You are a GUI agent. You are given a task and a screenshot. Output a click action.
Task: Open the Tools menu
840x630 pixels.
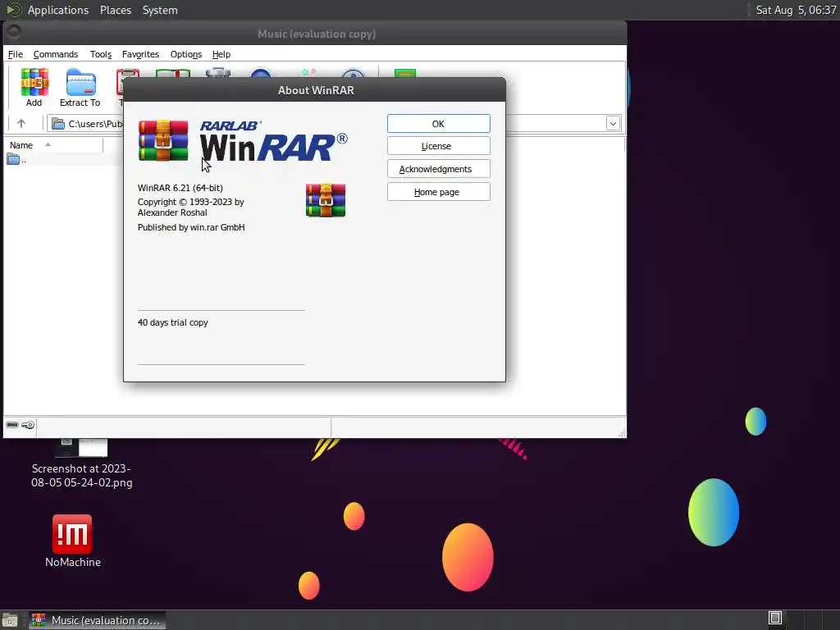(x=101, y=54)
